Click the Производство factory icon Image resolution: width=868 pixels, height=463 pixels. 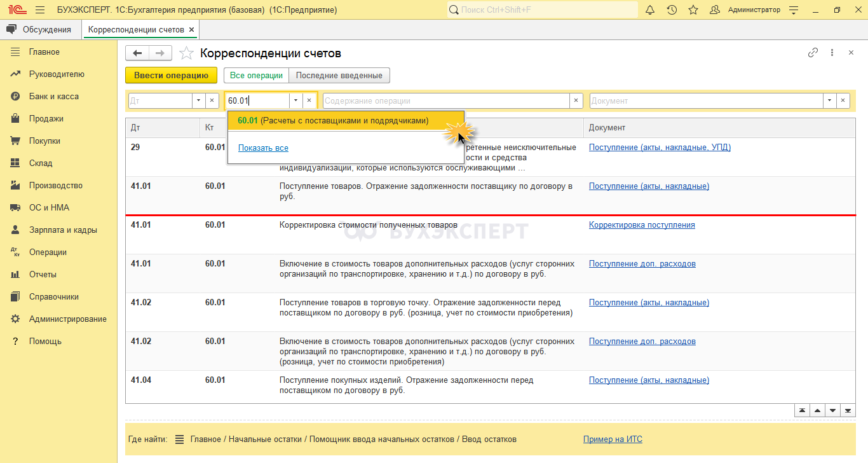pos(15,186)
